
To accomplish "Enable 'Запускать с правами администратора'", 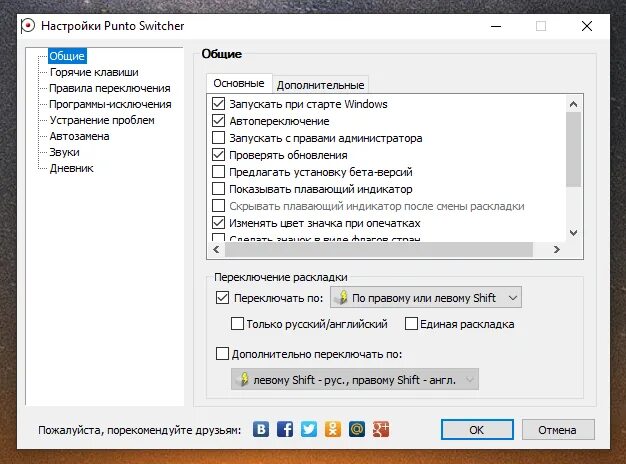I will coord(218,138).
